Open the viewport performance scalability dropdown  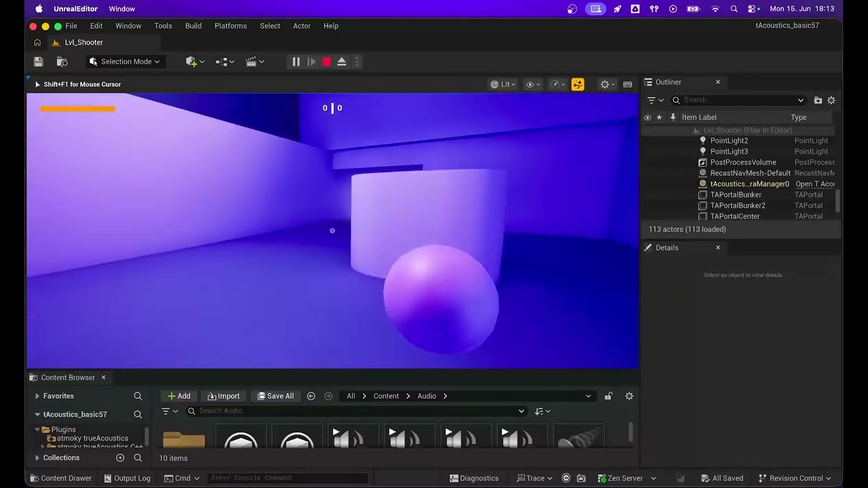coord(558,85)
